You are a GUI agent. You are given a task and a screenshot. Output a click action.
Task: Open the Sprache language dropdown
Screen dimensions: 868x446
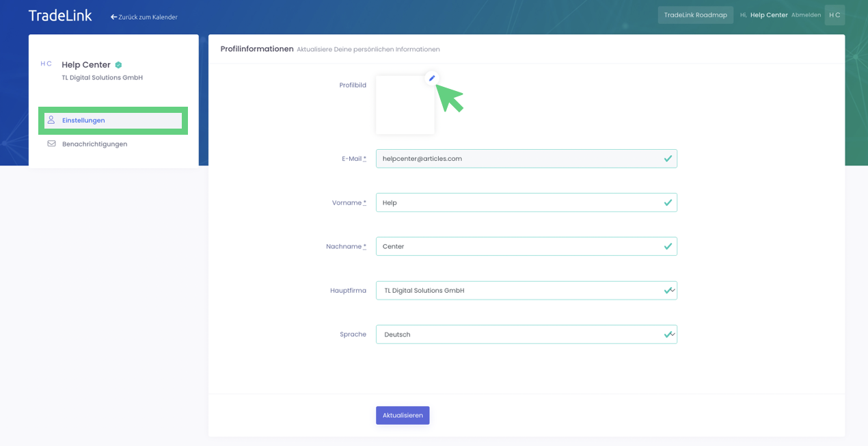pyautogui.click(x=526, y=334)
